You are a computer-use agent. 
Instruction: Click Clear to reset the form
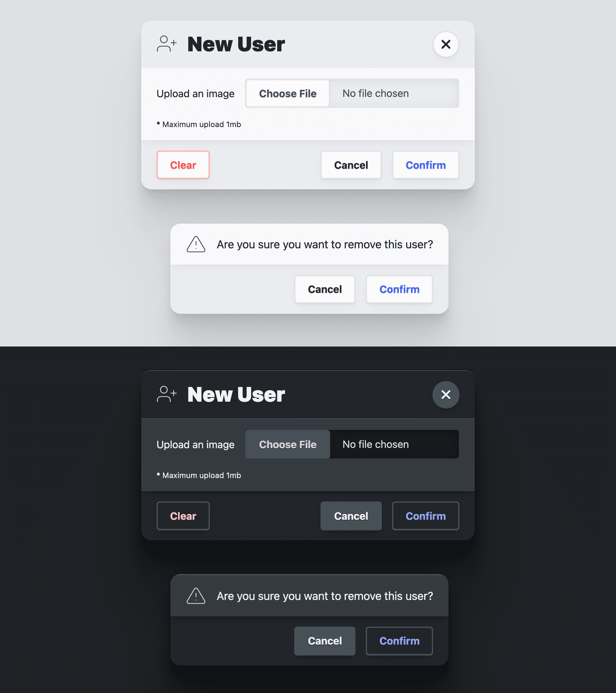(x=183, y=165)
